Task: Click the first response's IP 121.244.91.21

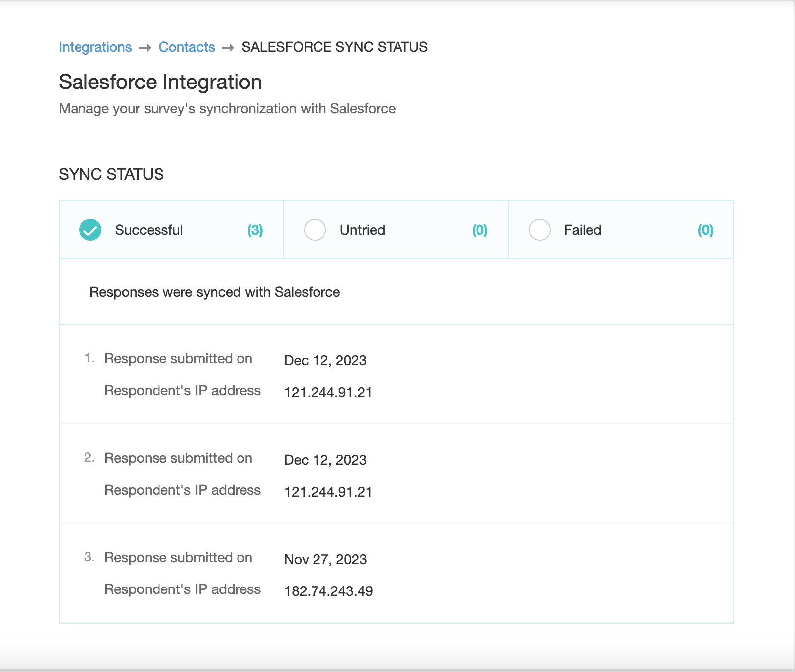Action: point(328,393)
